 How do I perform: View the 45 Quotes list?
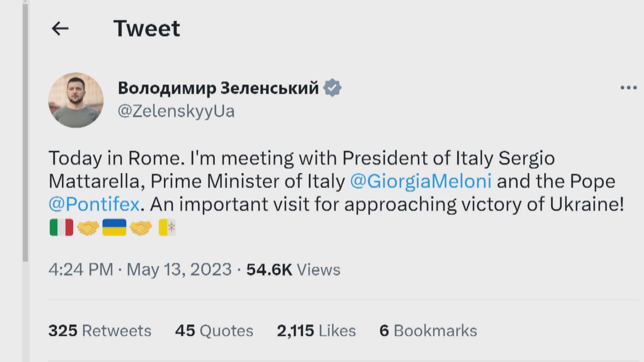(214, 331)
